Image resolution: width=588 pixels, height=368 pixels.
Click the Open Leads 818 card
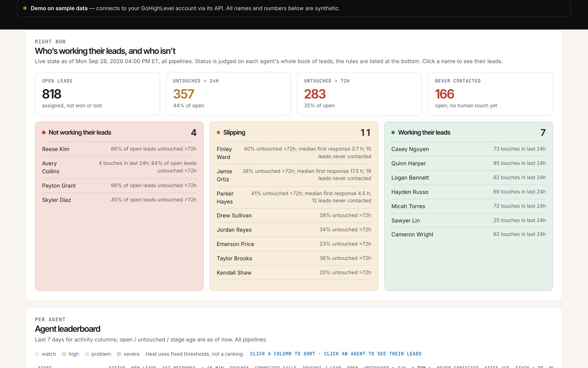97,94
